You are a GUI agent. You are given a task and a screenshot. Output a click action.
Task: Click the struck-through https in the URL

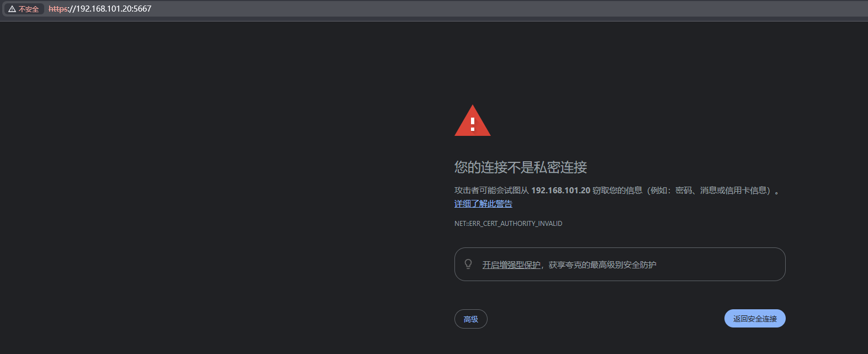click(x=58, y=9)
